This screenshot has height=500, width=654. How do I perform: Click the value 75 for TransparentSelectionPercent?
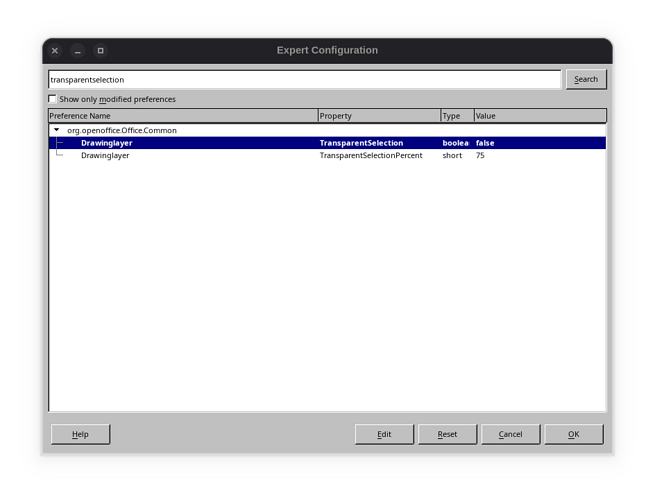click(481, 156)
